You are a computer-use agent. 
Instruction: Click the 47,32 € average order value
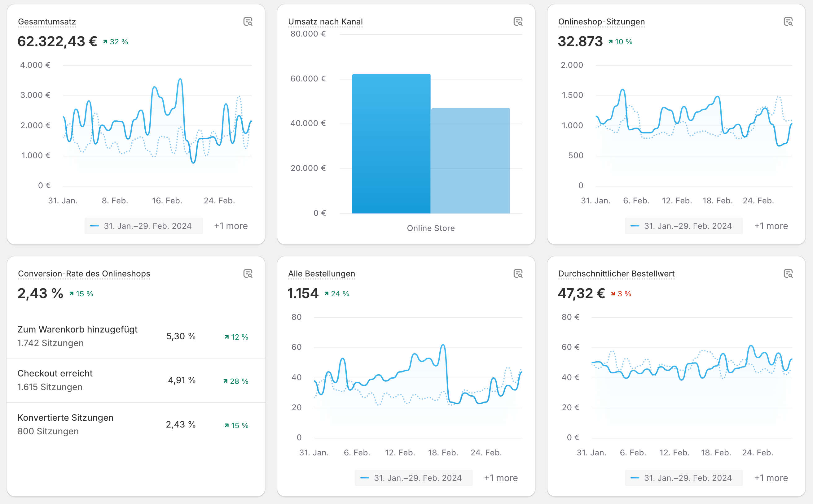(582, 293)
